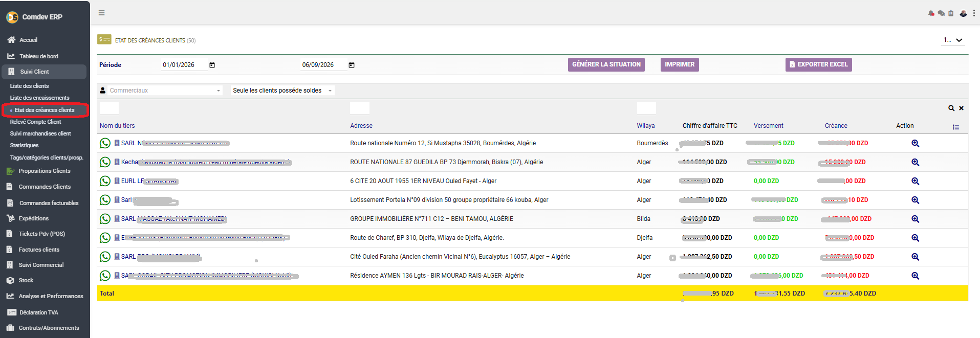Click the end date field 06/09/2026
This screenshot has width=980, height=338.
click(323, 65)
